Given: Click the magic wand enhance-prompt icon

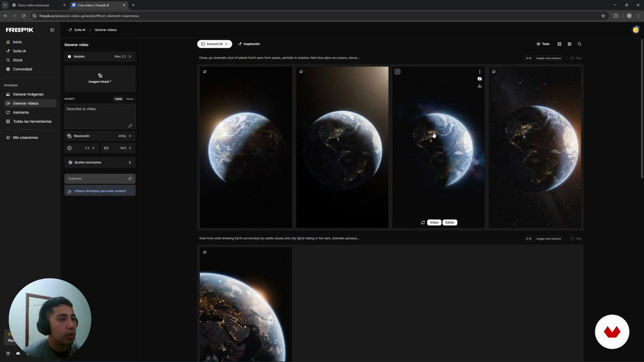Looking at the screenshot, I should pyautogui.click(x=130, y=126).
